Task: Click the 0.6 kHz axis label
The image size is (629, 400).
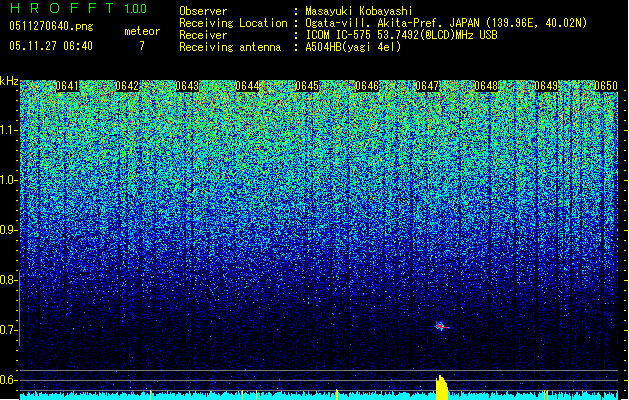Action: click(7, 380)
